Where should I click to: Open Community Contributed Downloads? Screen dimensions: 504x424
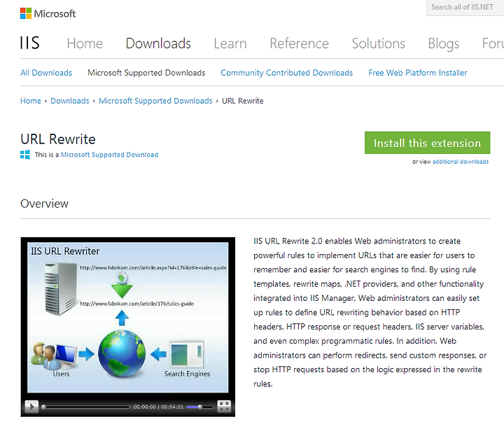point(287,73)
